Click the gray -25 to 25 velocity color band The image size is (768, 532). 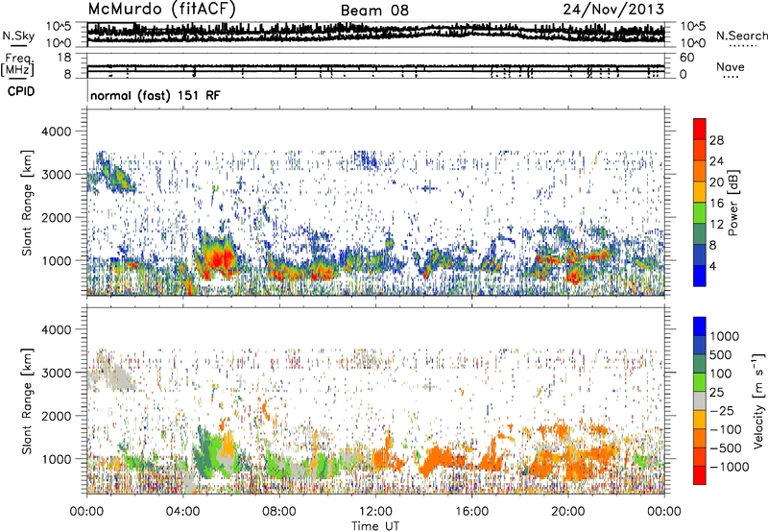click(700, 400)
